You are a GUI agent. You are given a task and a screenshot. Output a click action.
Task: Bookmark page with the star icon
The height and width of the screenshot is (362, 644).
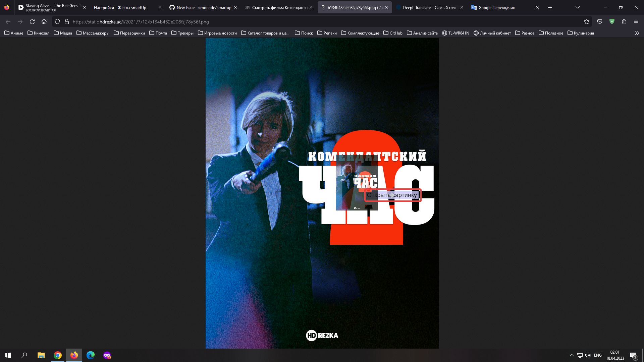pos(586,22)
